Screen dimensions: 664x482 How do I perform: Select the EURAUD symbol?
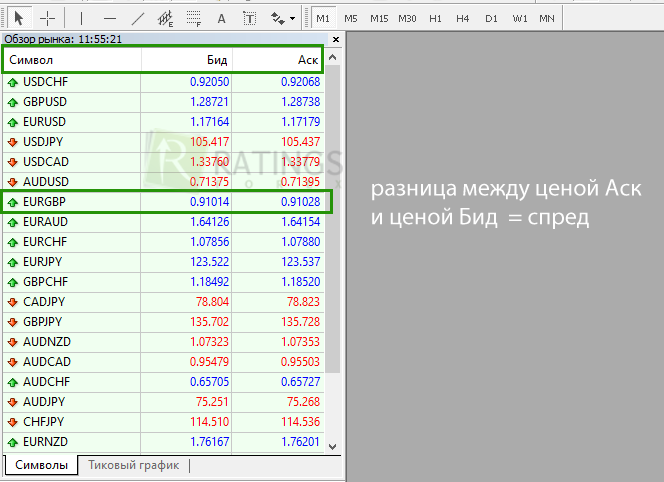coord(45,222)
